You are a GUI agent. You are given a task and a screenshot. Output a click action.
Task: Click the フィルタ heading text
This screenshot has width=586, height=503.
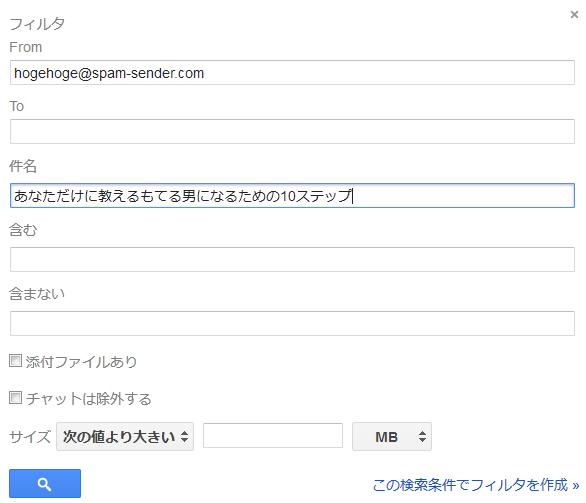pos(37,24)
